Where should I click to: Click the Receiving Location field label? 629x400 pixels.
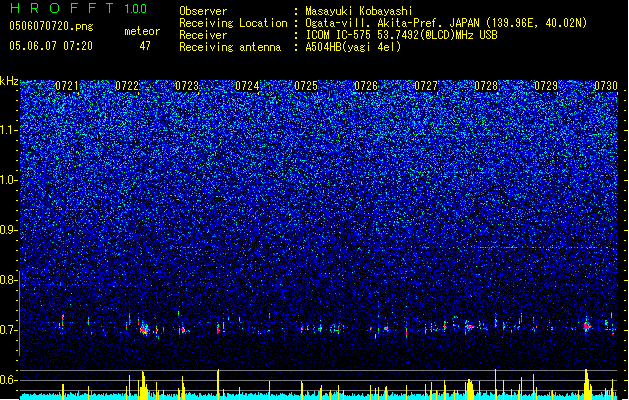(x=233, y=23)
